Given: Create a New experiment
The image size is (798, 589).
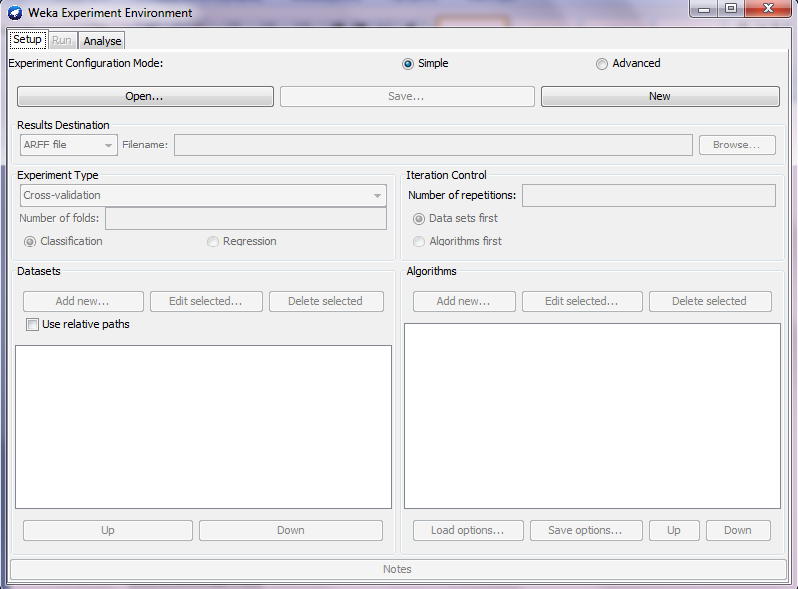Looking at the screenshot, I should tap(660, 96).
